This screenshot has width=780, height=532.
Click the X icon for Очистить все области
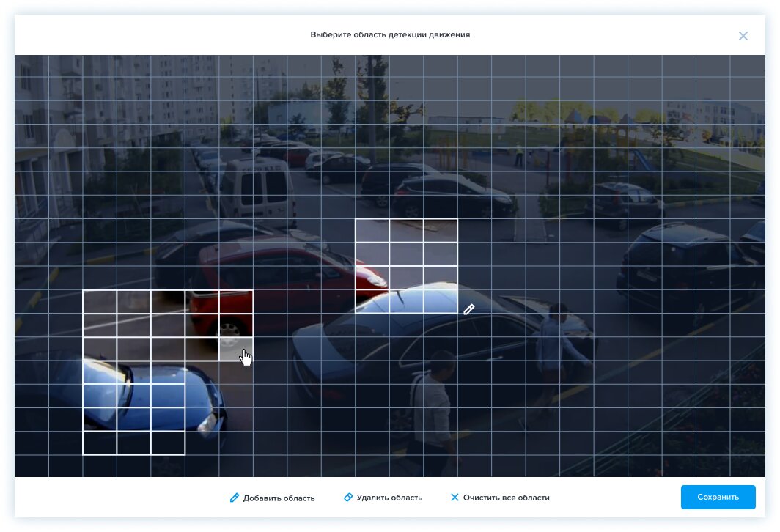click(455, 498)
